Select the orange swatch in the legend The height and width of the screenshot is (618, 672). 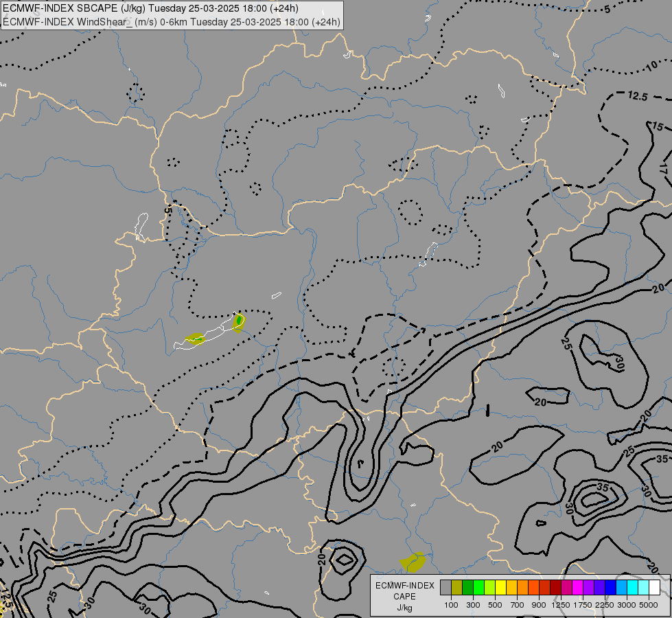click(x=522, y=588)
